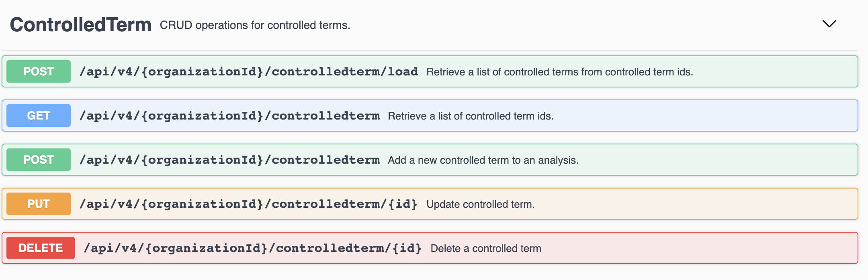Click the red DELETE method badge
868x280 pixels.
click(x=41, y=248)
